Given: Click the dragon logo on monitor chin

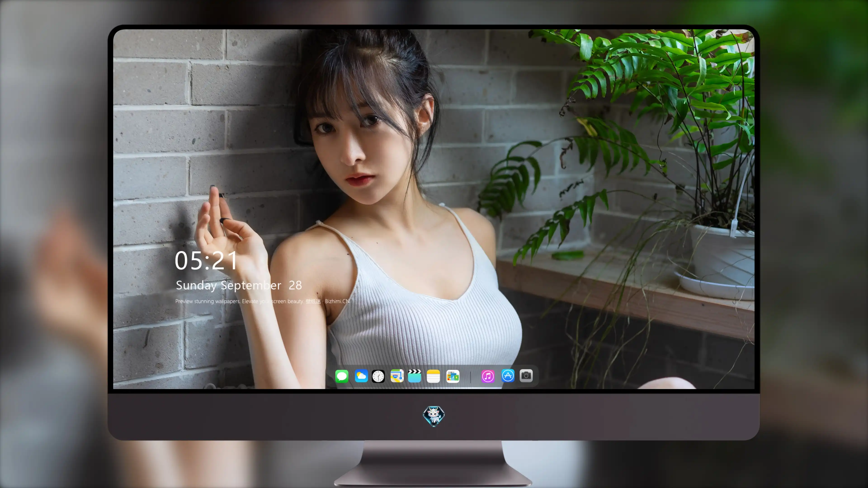Looking at the screenshot, I should coord(434,416).
